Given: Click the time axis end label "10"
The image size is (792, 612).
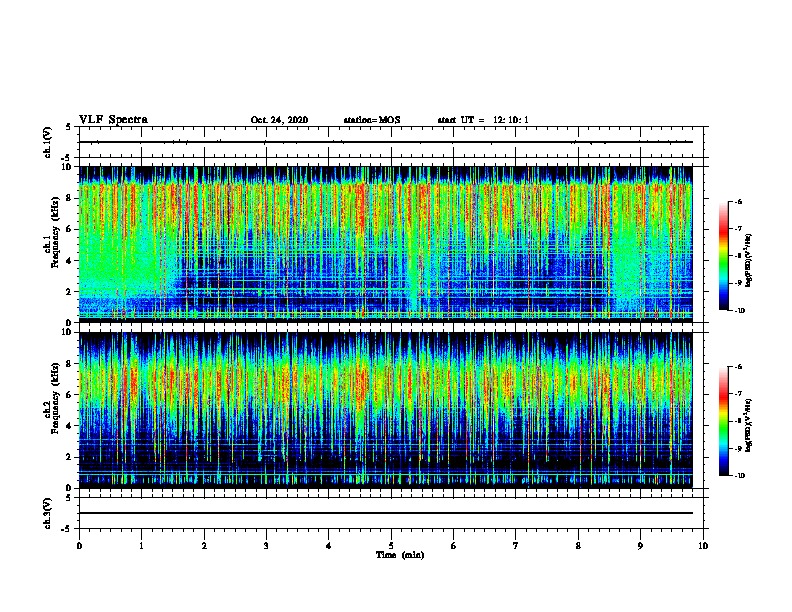Looking at the screenshot, I should coord(703,546).
